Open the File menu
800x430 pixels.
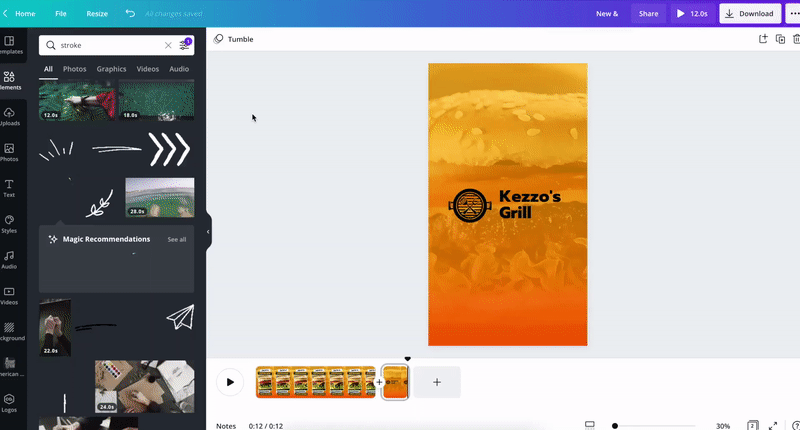pos(61,14)
